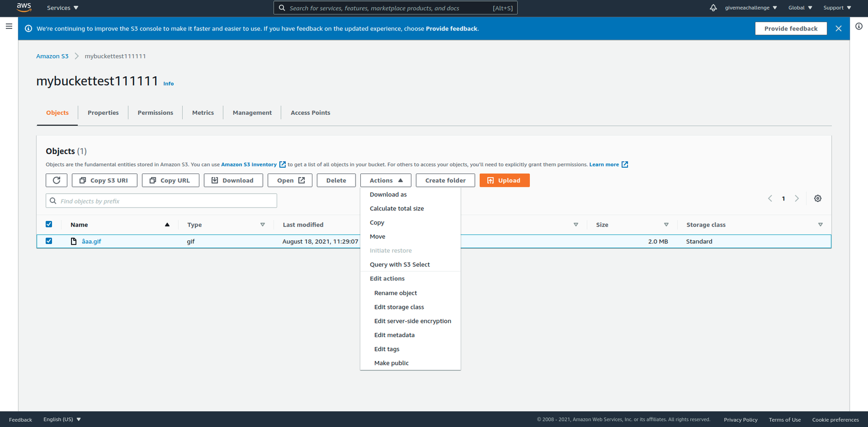Sort objects by Name column

click(x=120, y=225)
